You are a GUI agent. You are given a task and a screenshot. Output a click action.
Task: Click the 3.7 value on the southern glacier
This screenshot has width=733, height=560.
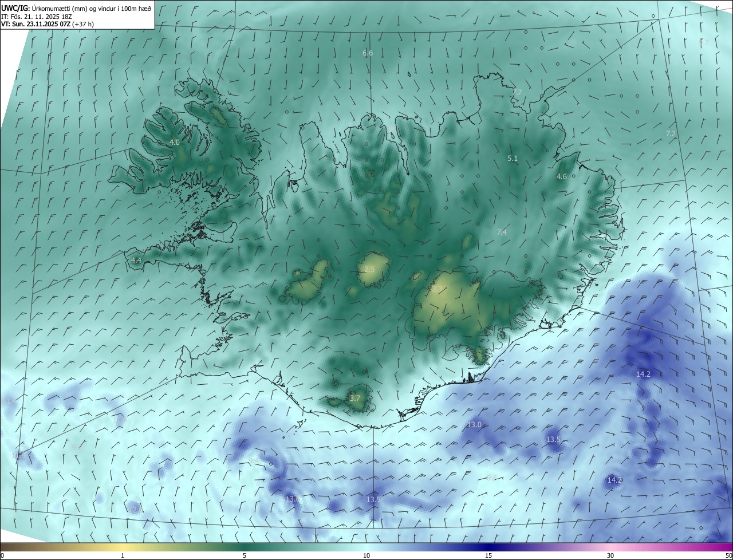click(x=355, y=398)
